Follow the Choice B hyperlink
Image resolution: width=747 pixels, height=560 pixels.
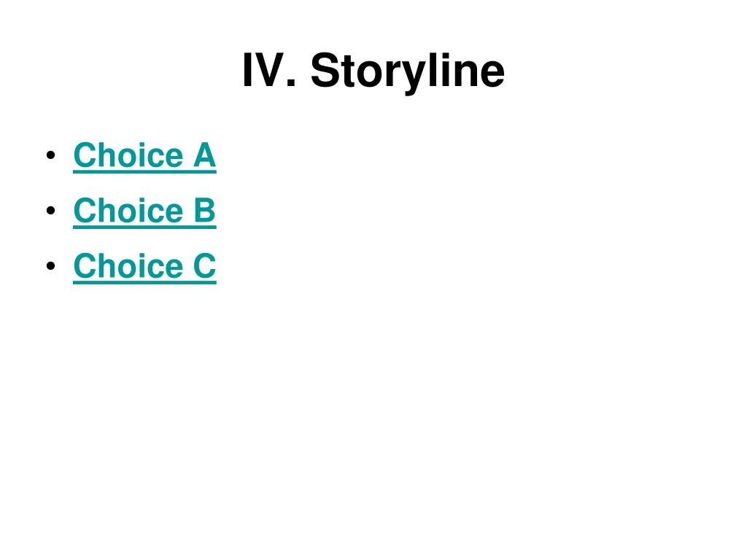pyautogui.click(x=145, y=211)
